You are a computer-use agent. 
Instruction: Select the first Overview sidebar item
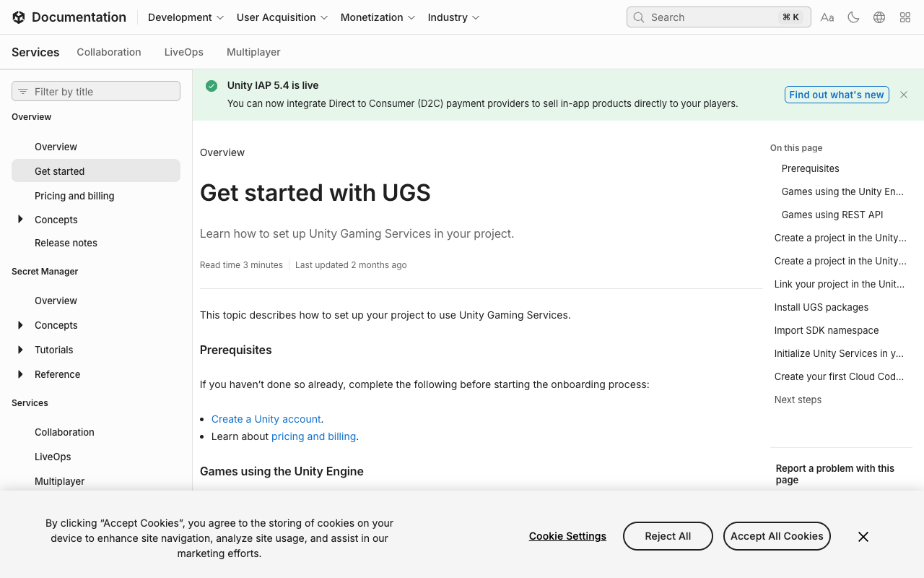click(56, 147)
